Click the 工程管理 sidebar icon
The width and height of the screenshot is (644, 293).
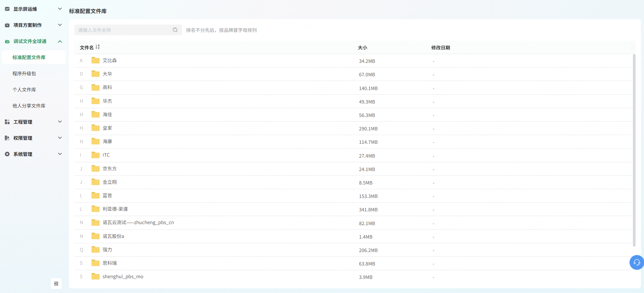(x=7, y=122)
